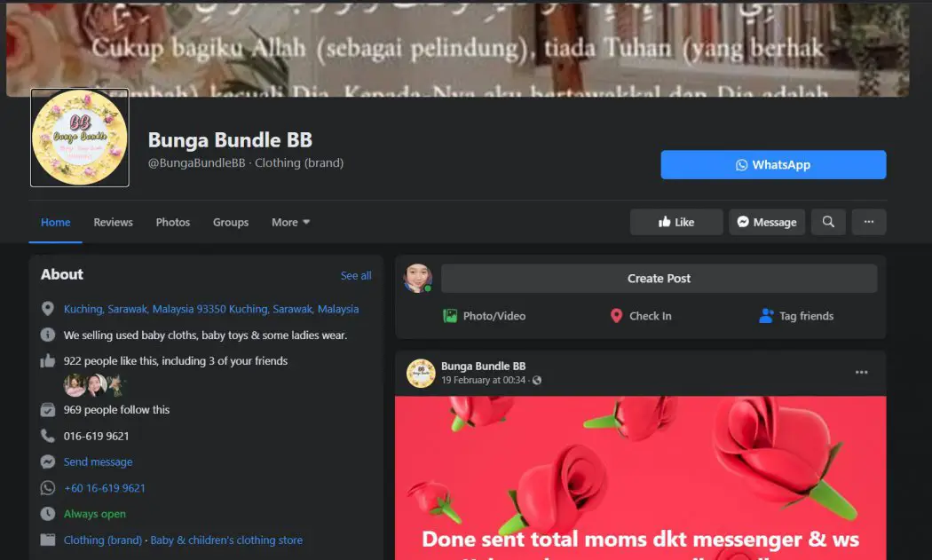
Task: Like the page with thumbs-up button
Action: [676, 222]
